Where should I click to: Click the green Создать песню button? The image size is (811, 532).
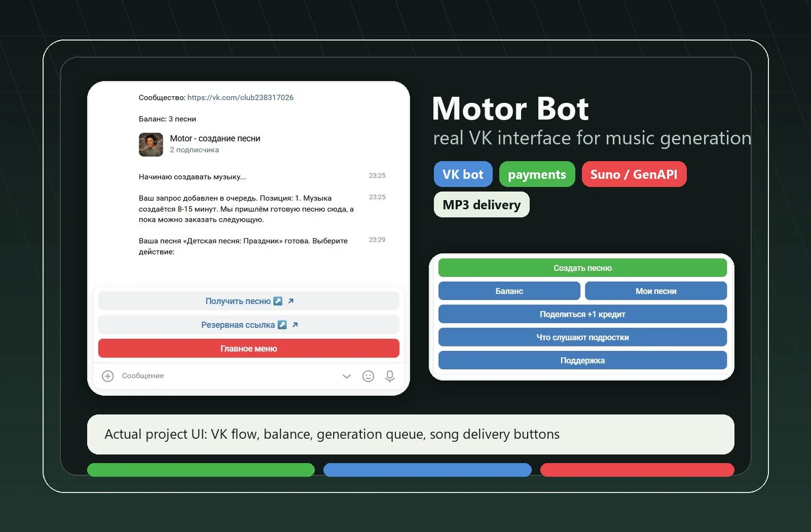click(582, 268)
